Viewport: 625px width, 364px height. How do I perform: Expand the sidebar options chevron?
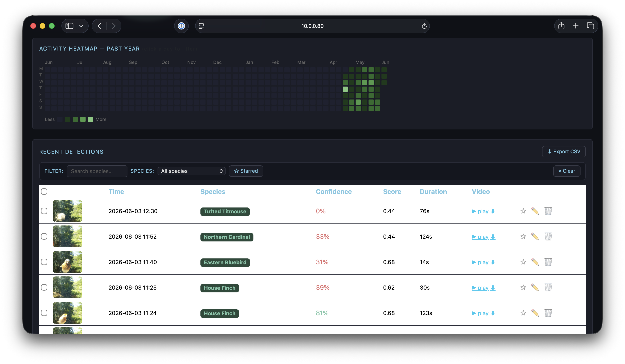point(81,26)
